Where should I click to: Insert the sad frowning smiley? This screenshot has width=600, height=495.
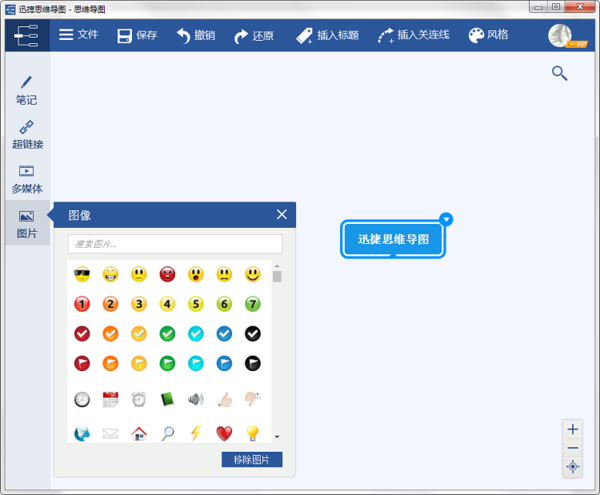[x=224, y=274]
